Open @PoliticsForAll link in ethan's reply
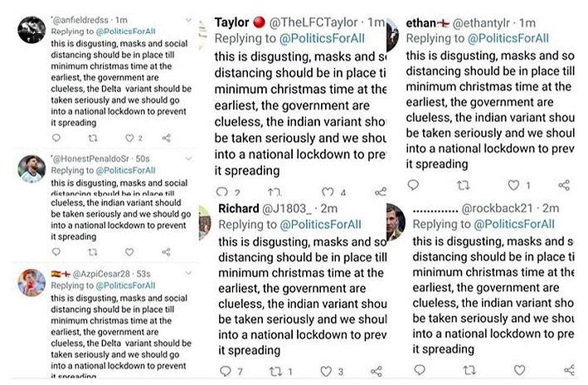Screen dimensions: 588x385 (x=508, y=38)
